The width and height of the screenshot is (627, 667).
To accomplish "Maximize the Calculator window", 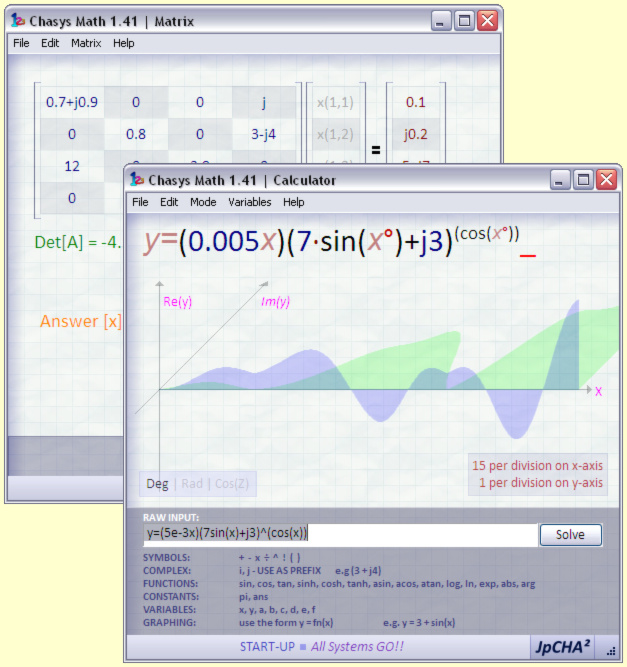I will click(x=582, y=180).
